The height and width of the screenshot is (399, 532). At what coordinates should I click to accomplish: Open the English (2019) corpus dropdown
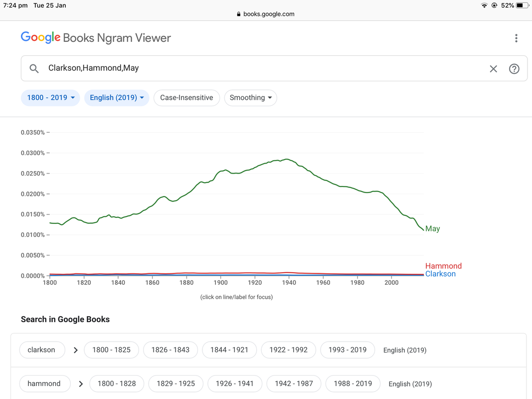coord(117,98)
